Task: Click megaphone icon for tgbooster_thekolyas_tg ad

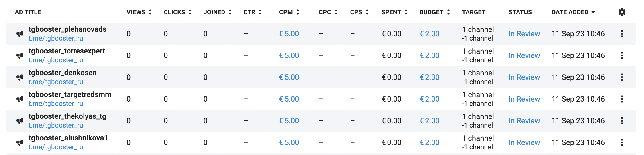Action: tap(19, 121)
